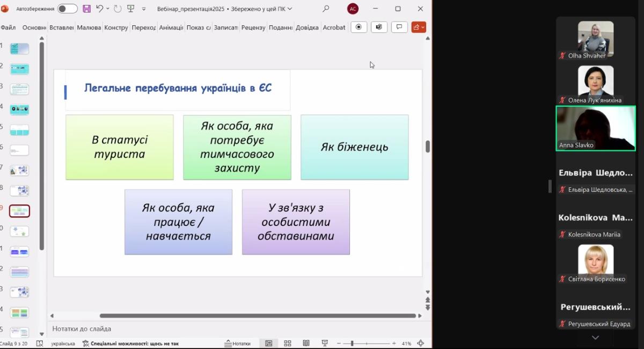Click the Present in Teams icon
The height and width of the screenshot is (349, 644).
coord(379,27)
